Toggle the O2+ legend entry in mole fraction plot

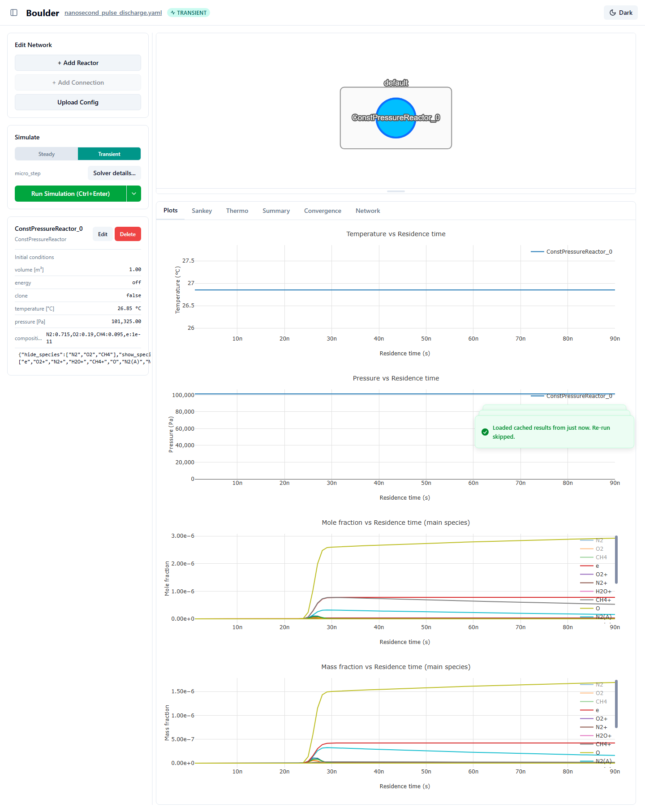point(594,574)
